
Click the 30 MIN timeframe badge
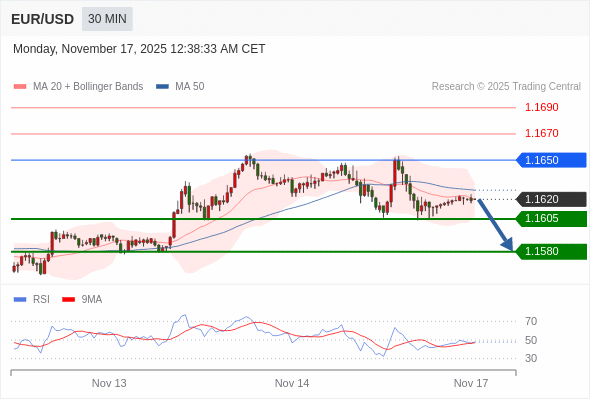pos(107,19)
